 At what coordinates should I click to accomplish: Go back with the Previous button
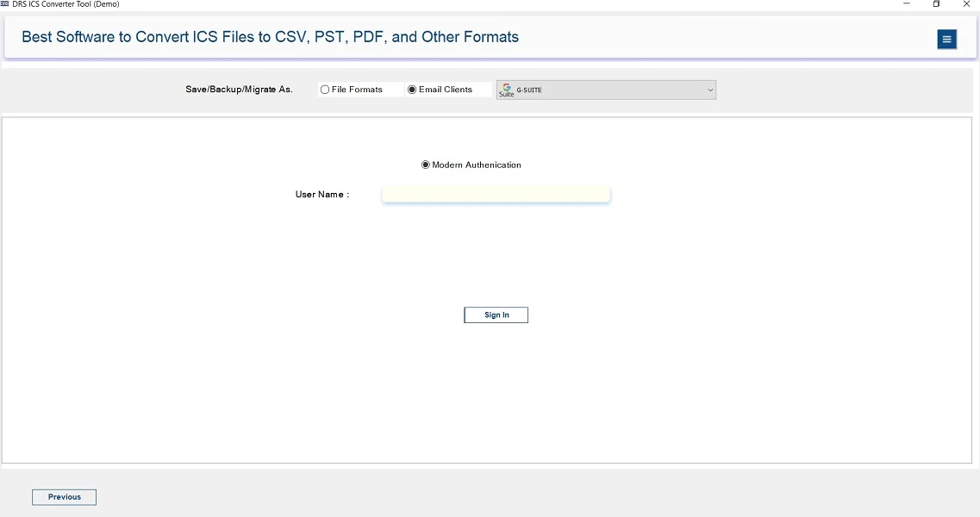click(x=64, y=497)
